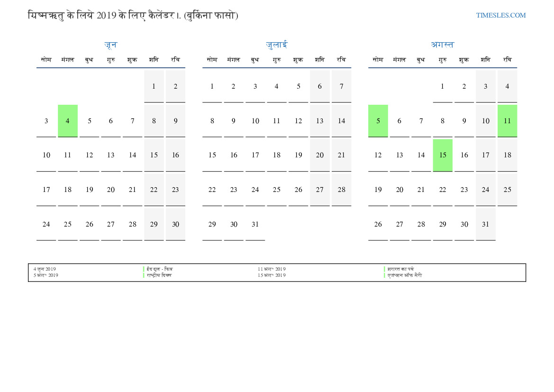The width and height of the screenshot is (554, 392).
Task: Select green-highlighted 5 in August calendar
Action: tap(378, 121)
